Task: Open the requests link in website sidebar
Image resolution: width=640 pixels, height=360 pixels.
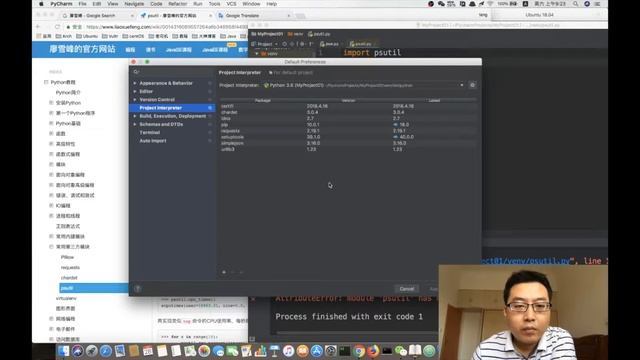Action: [x=70, y=267]
